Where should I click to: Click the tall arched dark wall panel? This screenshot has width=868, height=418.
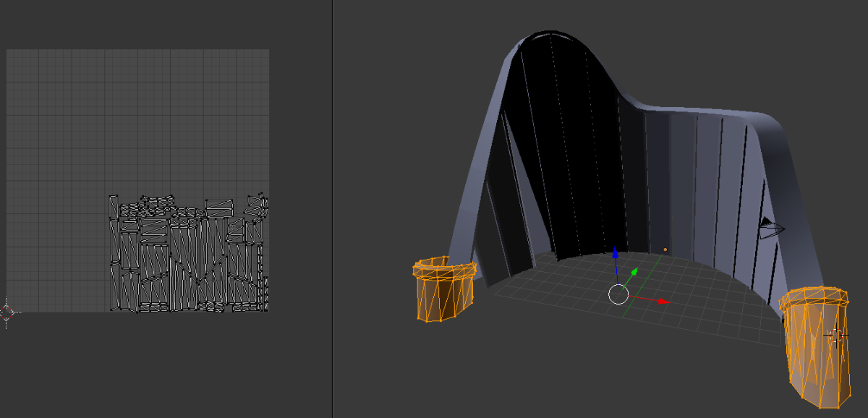coord(561,145)
